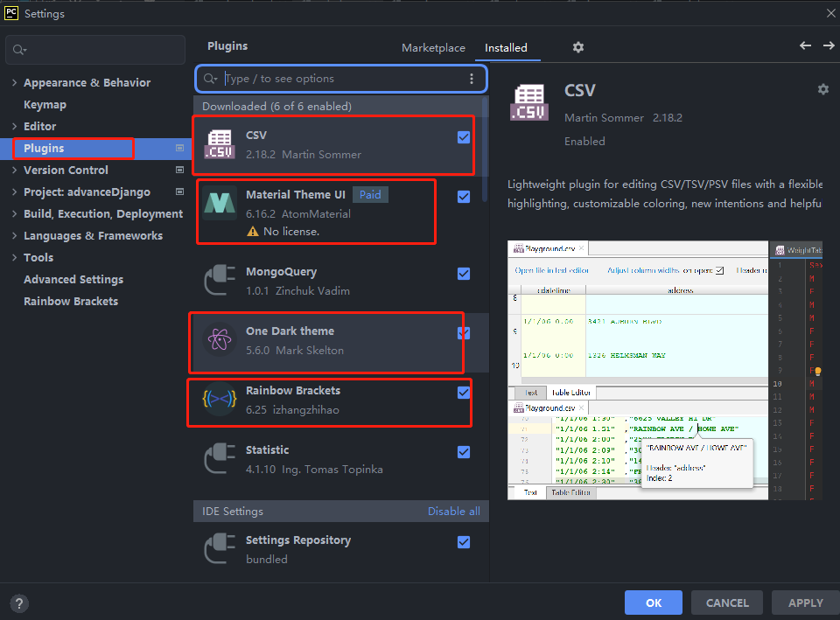Close the Settings dialog window
The image size is (840, 620).
click(830, 13)
